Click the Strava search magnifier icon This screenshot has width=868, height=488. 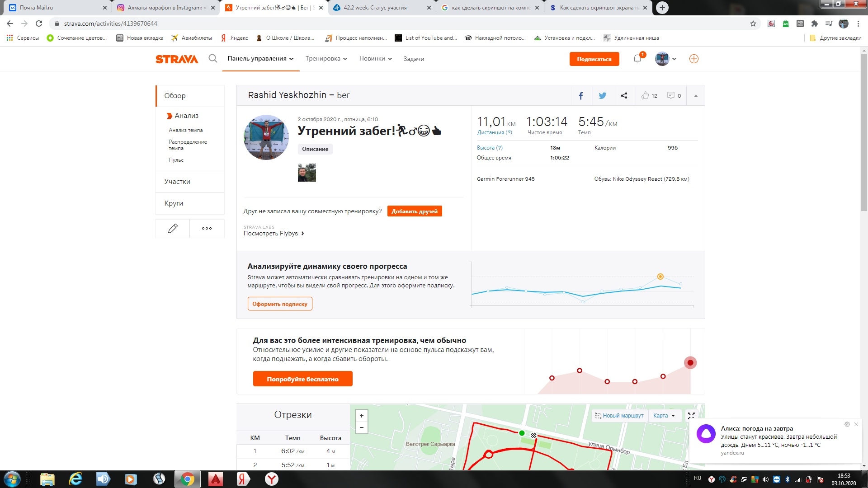pyautogui.click(x=212, y=58)
